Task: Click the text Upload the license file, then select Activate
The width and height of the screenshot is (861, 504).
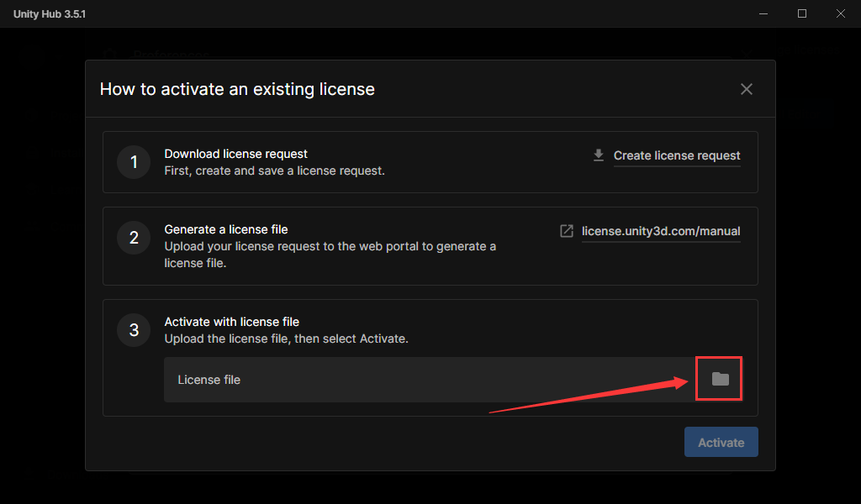Action: (286, 339)
